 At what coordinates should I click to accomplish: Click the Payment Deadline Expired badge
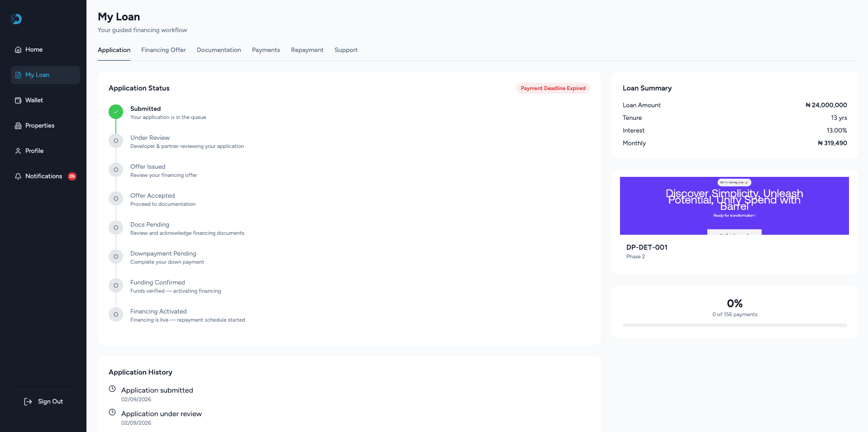pyautogui.click(x=553, y=88)
